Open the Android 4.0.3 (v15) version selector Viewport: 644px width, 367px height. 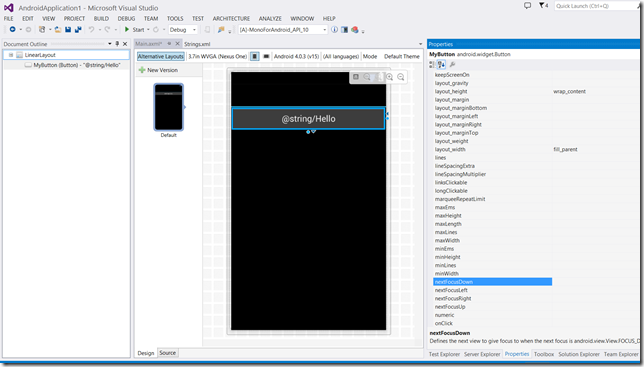(x=296, y=56)
